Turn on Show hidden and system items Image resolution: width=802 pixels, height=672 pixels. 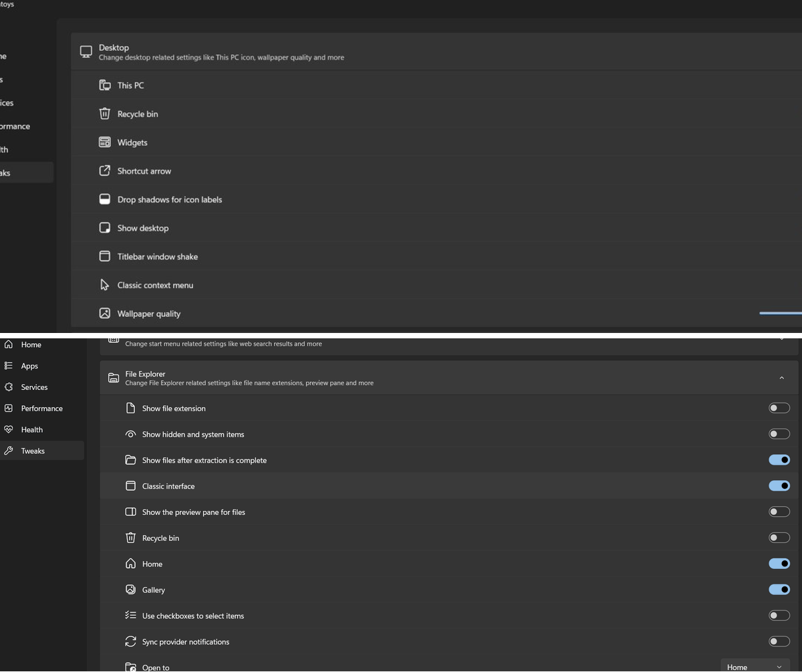tap(779, 434)
